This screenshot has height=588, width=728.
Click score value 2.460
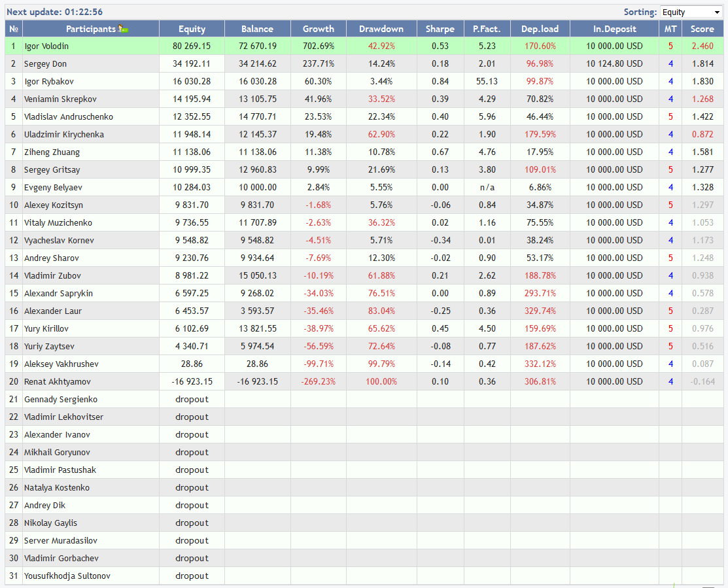[702, 46]
